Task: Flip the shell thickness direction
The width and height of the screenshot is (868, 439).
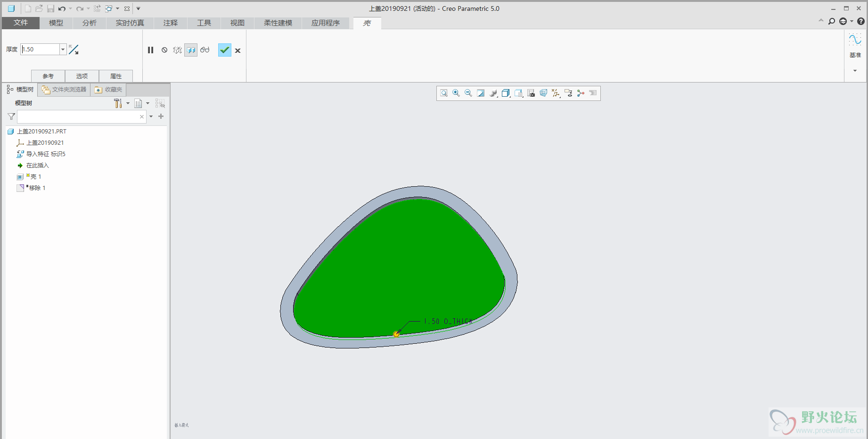Action: coord(74,50)
